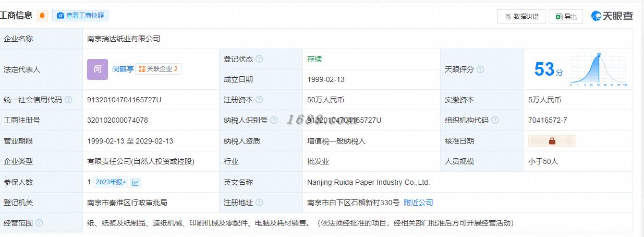Click establishment date 1999-02-13

[326, 79]
